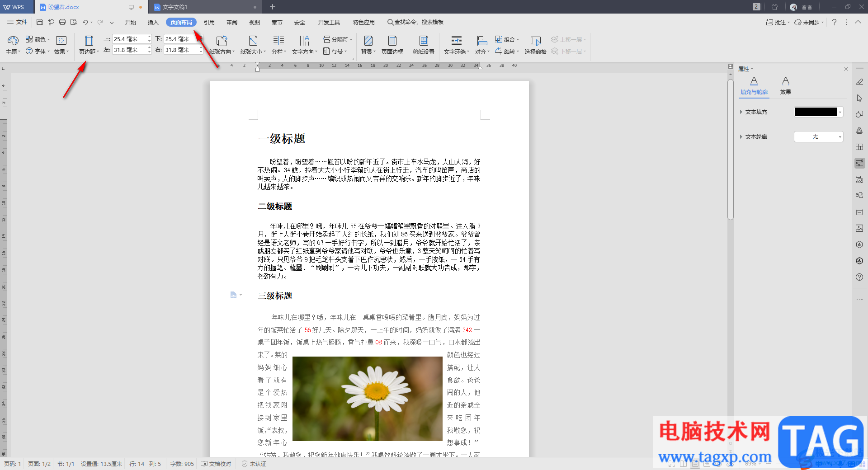The height and width of the screenshot is (470, 868).
Task: Open the 旋转 rotate dropdown
Action: 507,51
